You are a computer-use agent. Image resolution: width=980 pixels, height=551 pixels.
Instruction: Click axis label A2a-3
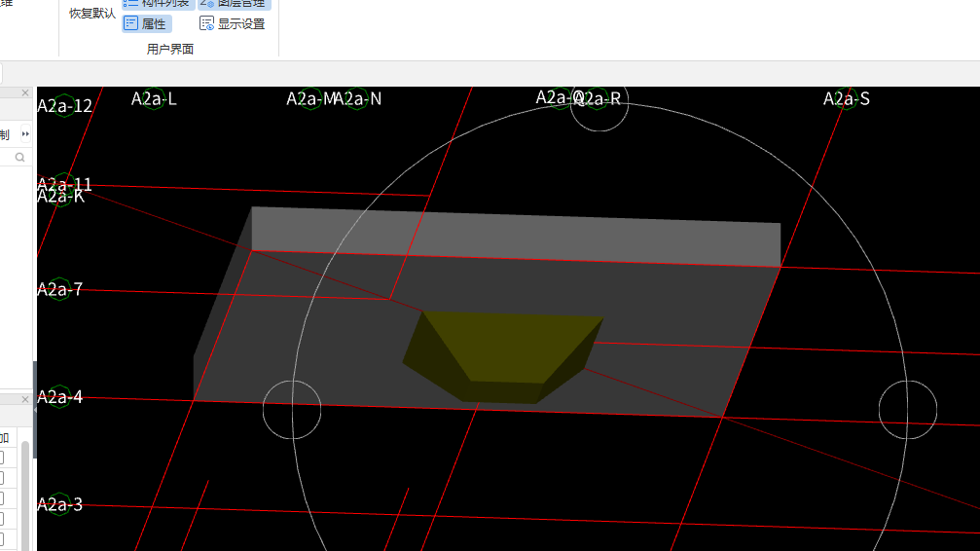[x=60, y=504]
